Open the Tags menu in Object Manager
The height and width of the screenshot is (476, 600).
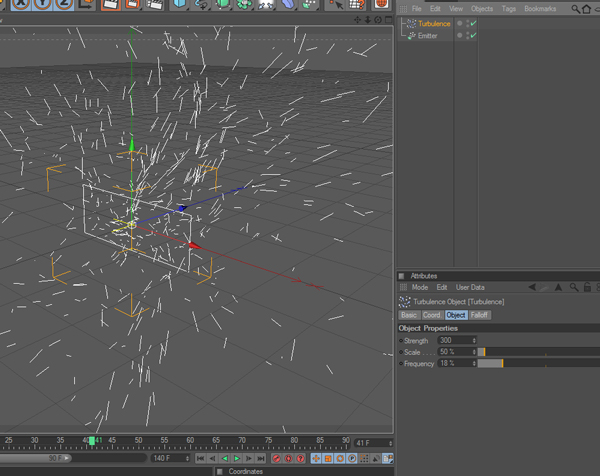tap(509, 9)
